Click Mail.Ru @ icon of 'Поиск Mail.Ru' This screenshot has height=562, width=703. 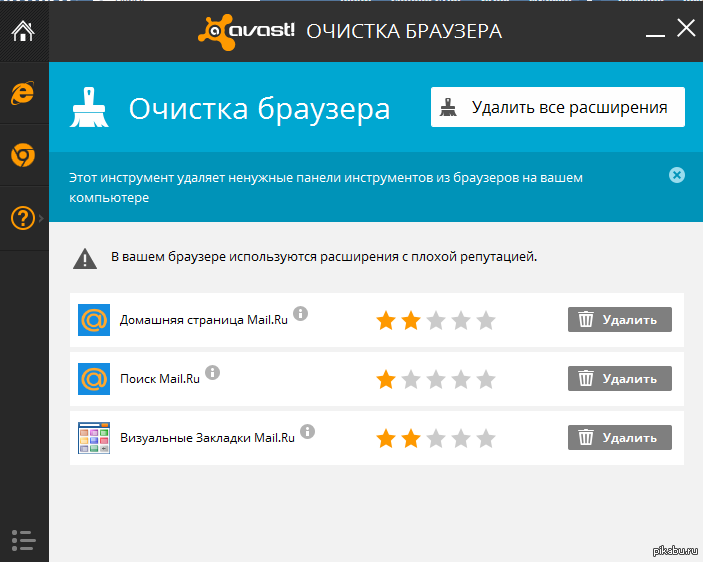point(94,379)
